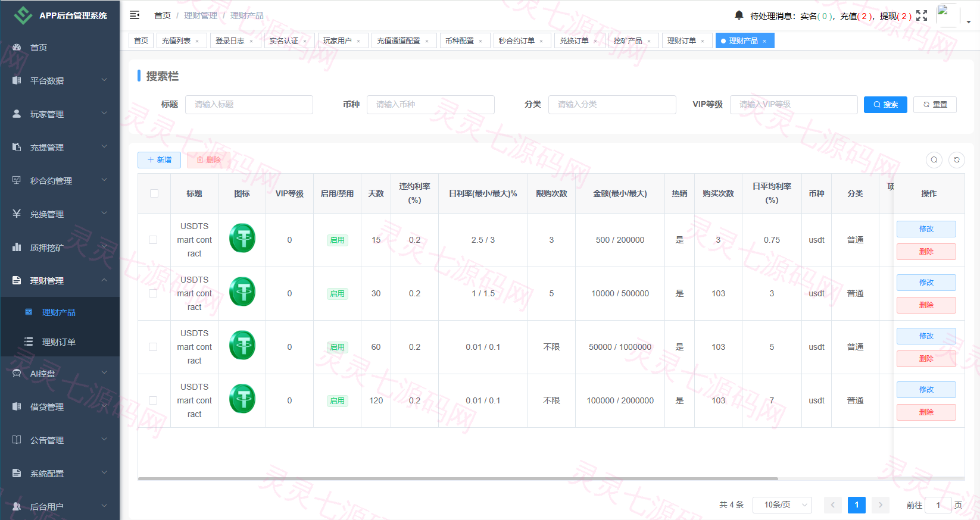This screenshot has width=980, height=520.
Task: Open 理财订单 in the sidebar
Action: point(60,342)
